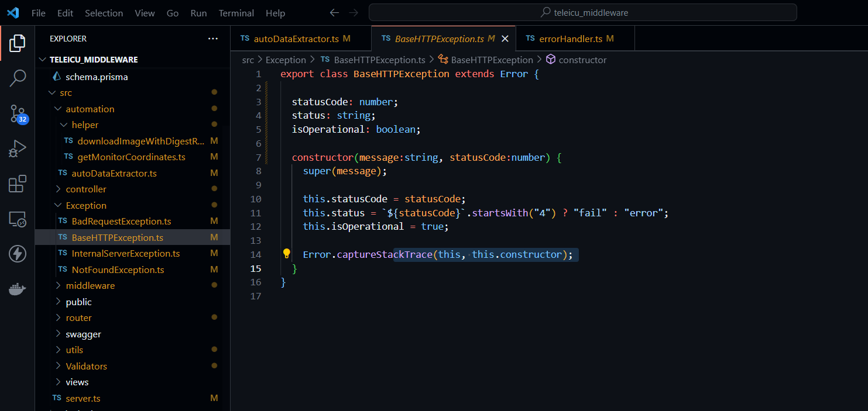
Task: Click the lightbulb quick-fix icon on line 14
Action: pyautogui.click(x=286, y=254)
